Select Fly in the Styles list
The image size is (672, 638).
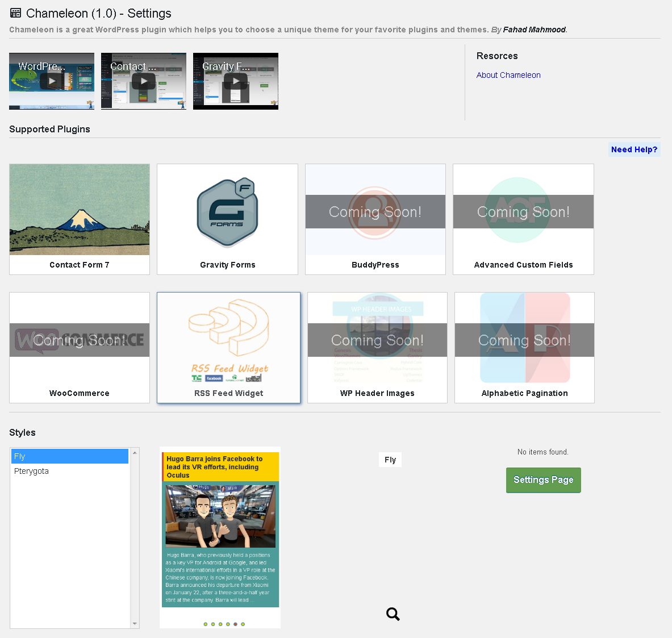coord(70,456)
